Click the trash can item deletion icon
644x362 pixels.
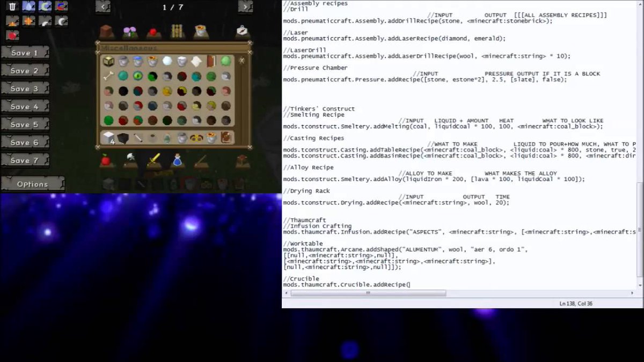[12, 6]
